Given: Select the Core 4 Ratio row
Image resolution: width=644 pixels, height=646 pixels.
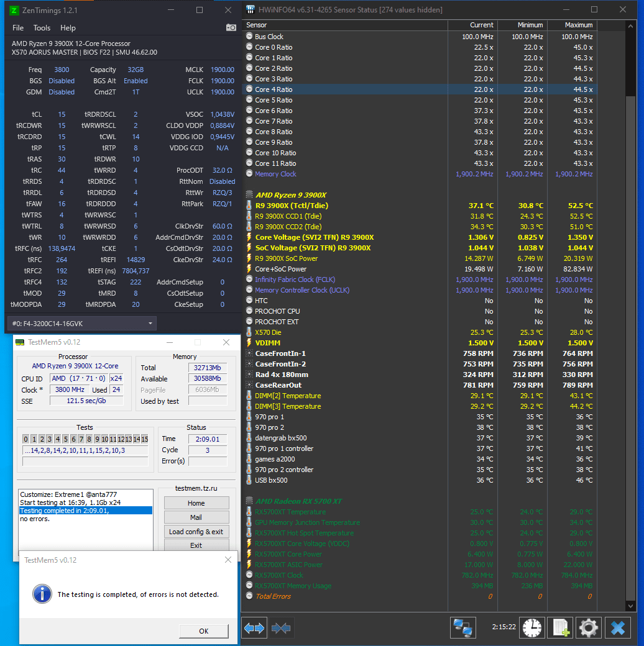Looking at the screenshot, I should (x=420, y=89).
